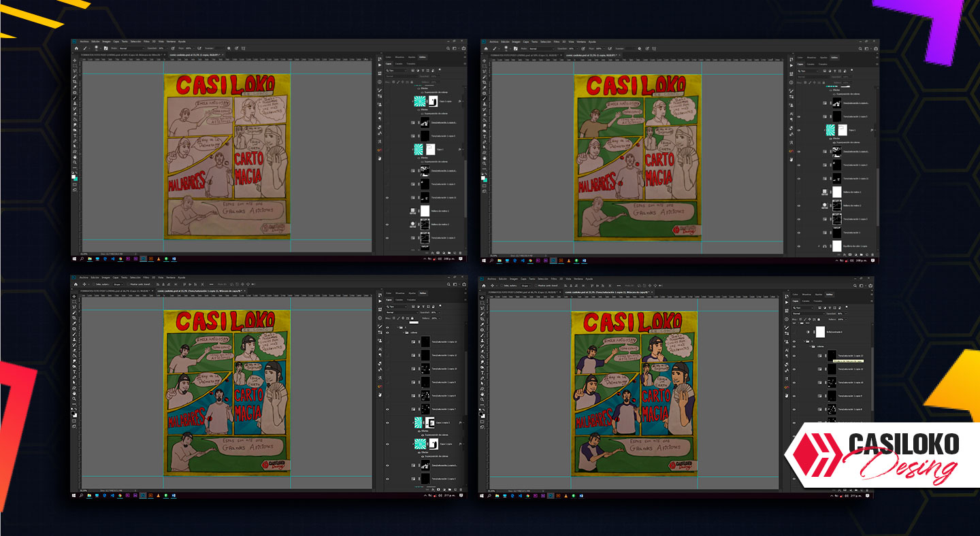980x536 pixels.
Task: Select the Type tool in top-right window
Action: point(485,136)
